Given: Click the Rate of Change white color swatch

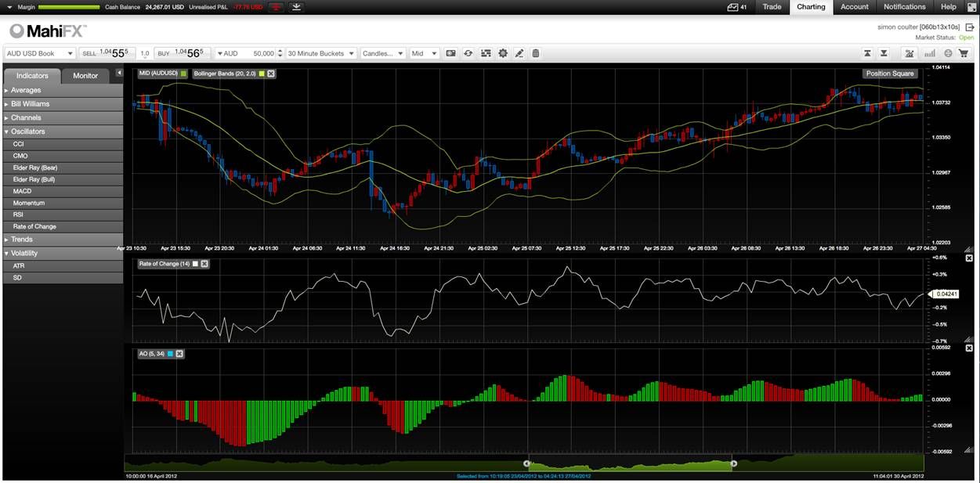Looking at the screenshot, I should pos(195,264).
